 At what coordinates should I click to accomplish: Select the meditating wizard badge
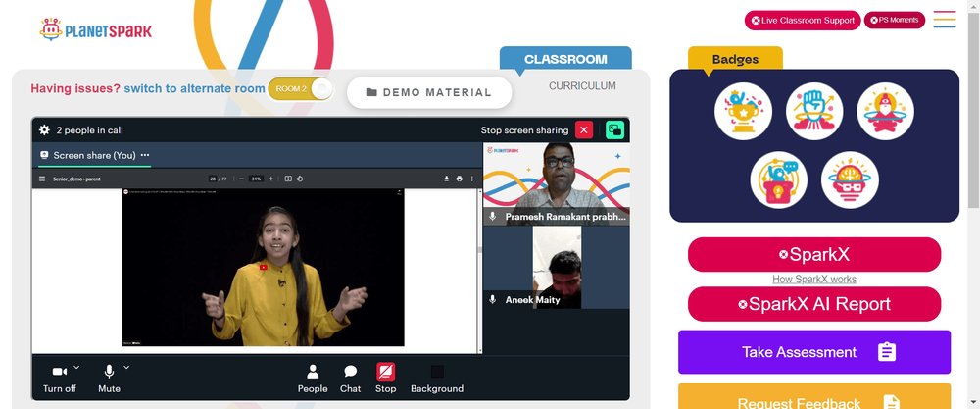(885, 111)
